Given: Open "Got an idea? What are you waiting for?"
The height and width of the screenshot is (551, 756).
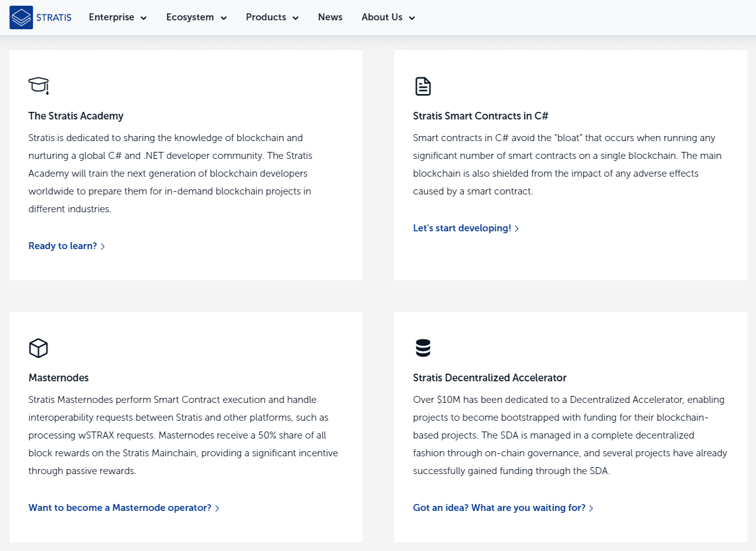Looking at the screenshot, I should tap(499, 508).
